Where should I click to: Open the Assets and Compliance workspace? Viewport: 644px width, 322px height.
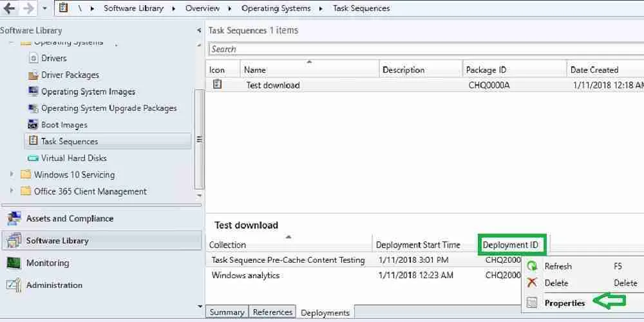[x=70, y=218]
